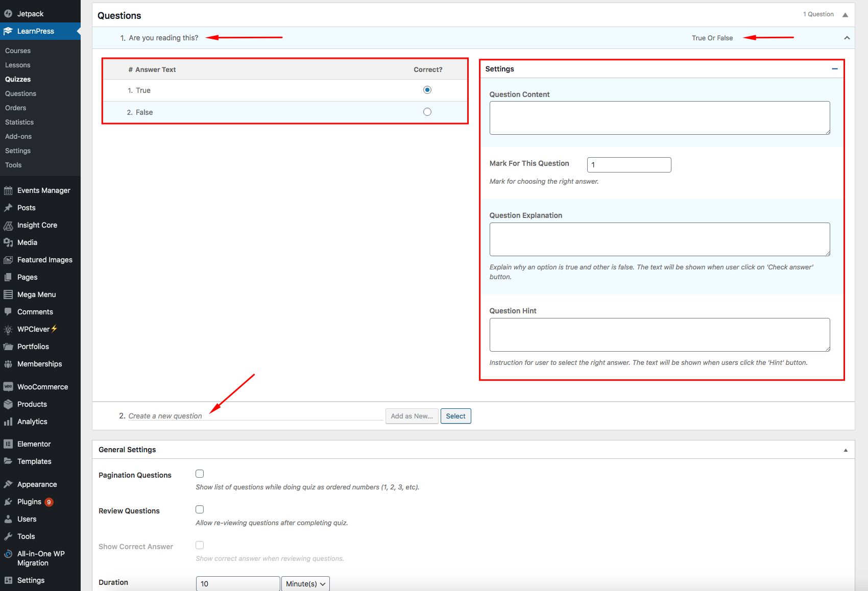Viewport: 868px width, 591px height.
Task: Click the Plugins update count badge
Action: [x=49, y=502]
